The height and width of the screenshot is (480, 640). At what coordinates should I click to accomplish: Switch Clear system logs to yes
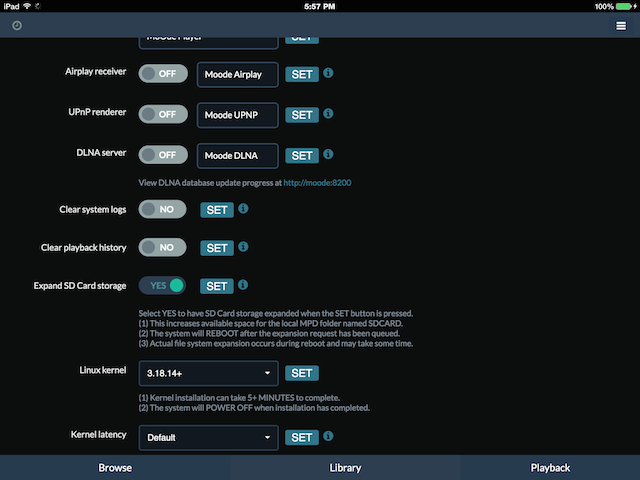162,209
